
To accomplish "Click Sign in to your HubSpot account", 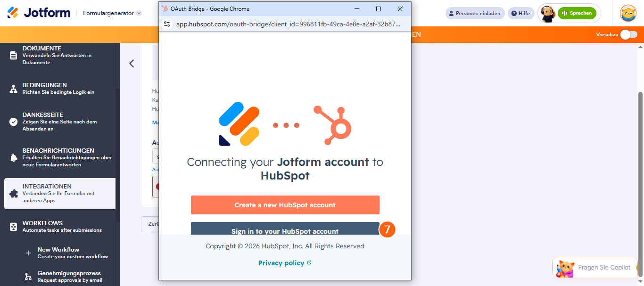I will [285, 229].
